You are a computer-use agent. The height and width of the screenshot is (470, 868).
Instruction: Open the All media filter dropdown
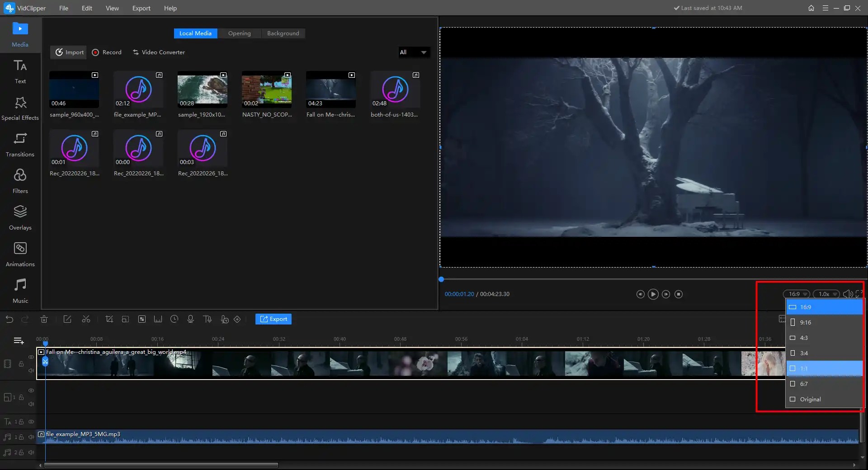(413, 52)
